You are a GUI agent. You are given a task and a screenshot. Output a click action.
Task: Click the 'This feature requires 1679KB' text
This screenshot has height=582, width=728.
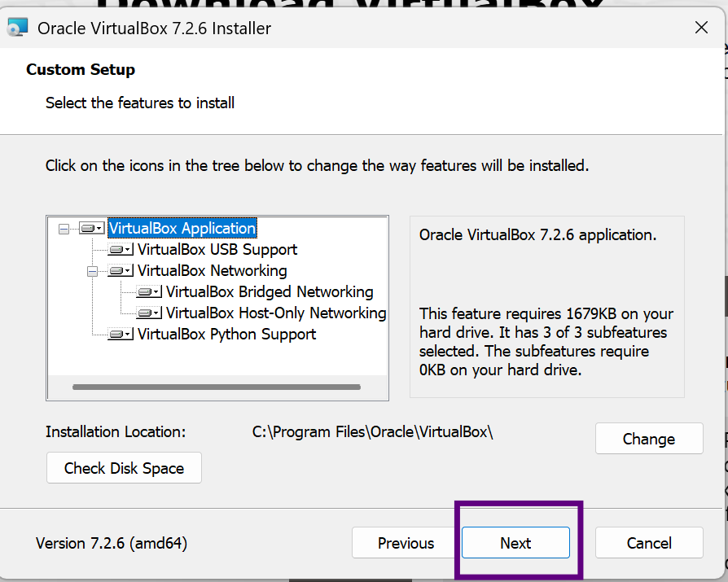(546, 342)
